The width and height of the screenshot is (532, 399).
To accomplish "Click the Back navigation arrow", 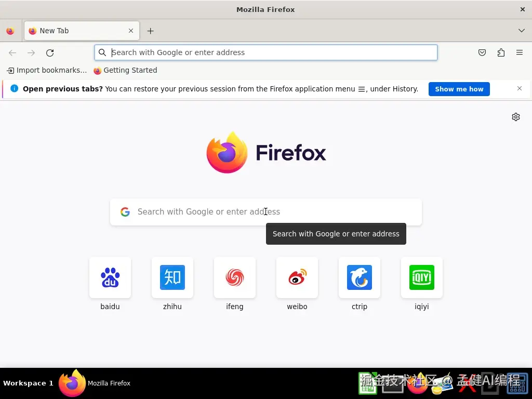I will click(x=12, y=52).
